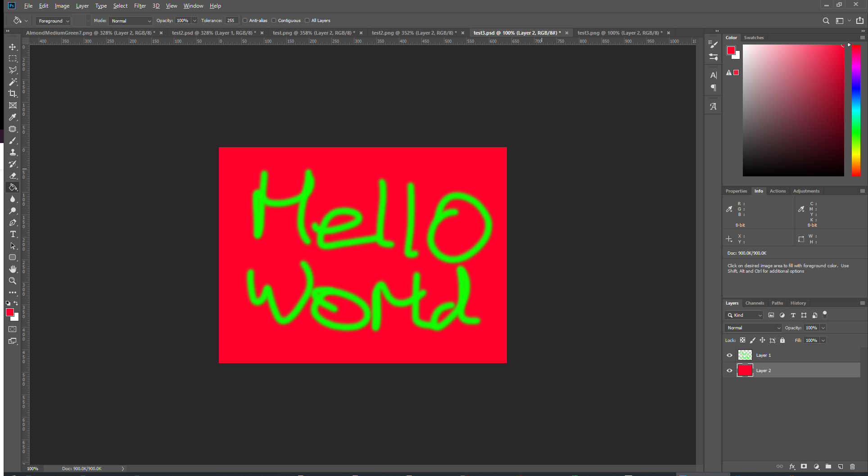Open the Filter menu
This screenshot has height=476, width=868.
(x=140, y=6)
